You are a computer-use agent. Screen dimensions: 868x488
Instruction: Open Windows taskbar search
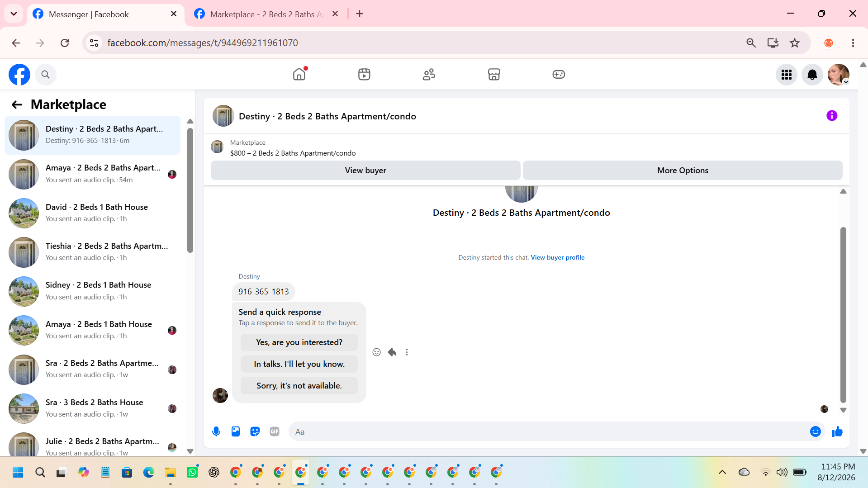click(40, 473)
